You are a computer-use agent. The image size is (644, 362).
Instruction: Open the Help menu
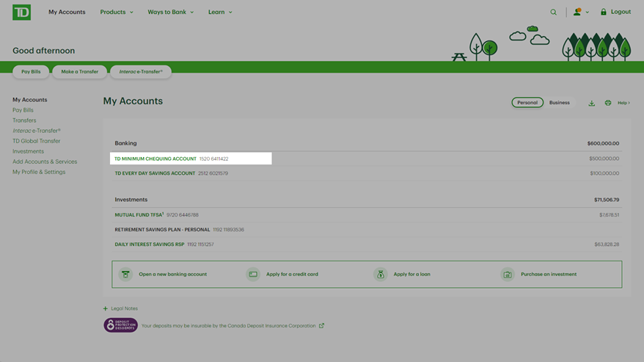coord(623,103)
